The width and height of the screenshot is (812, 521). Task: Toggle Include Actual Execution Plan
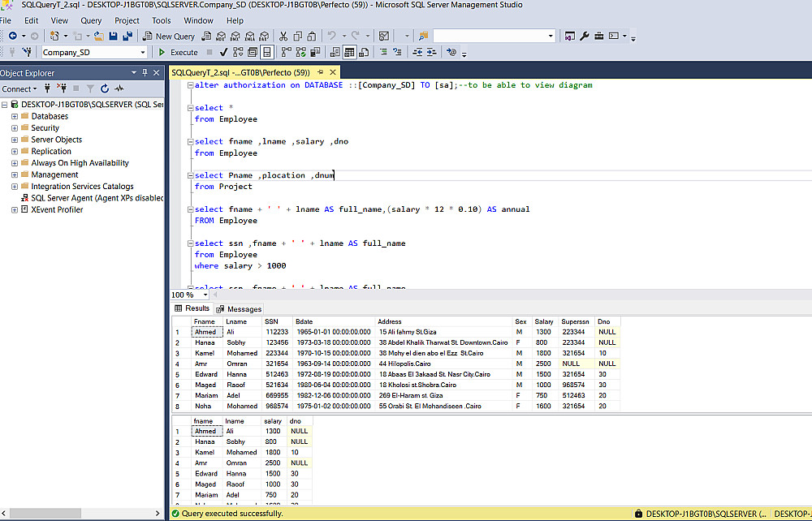(286, 52)
